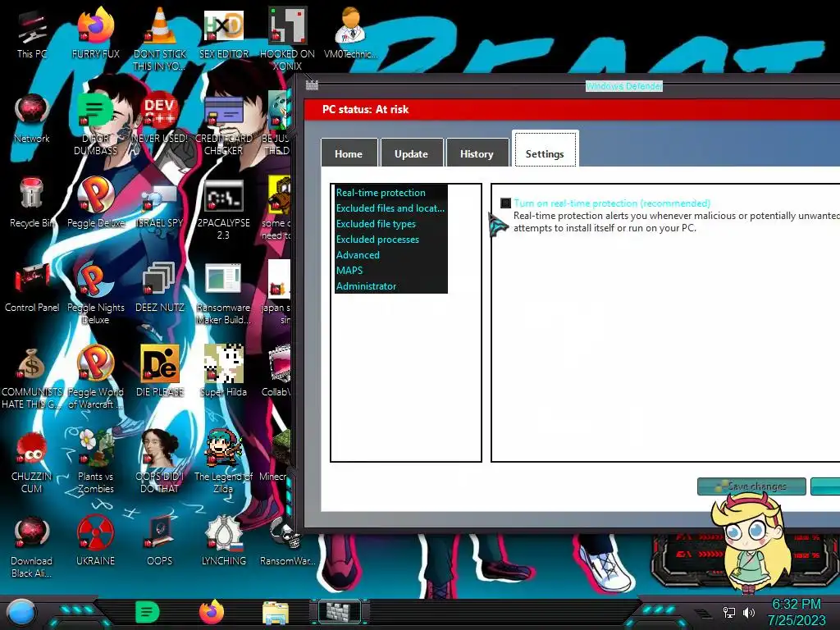This screenshot has height=630, width=840.
Task: Select Excluded files and locations entry
Action: (390, 208)
